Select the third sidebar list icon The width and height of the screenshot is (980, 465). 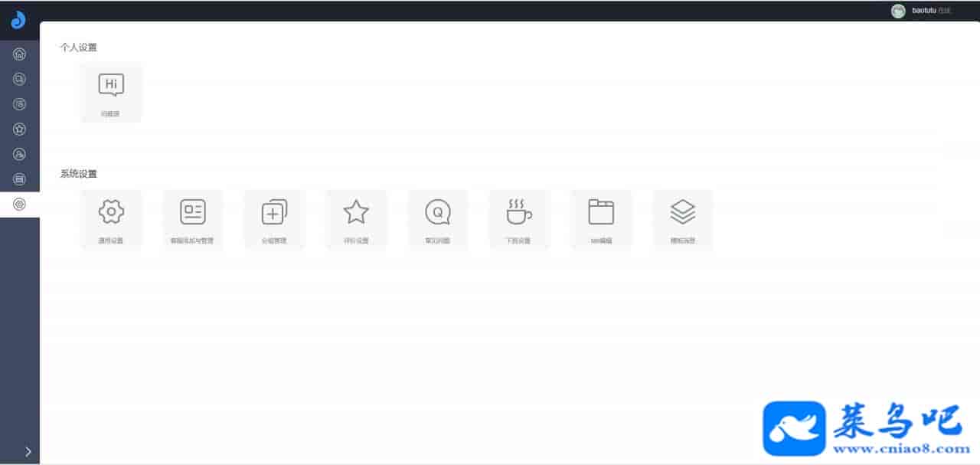[x=20, y=104]
